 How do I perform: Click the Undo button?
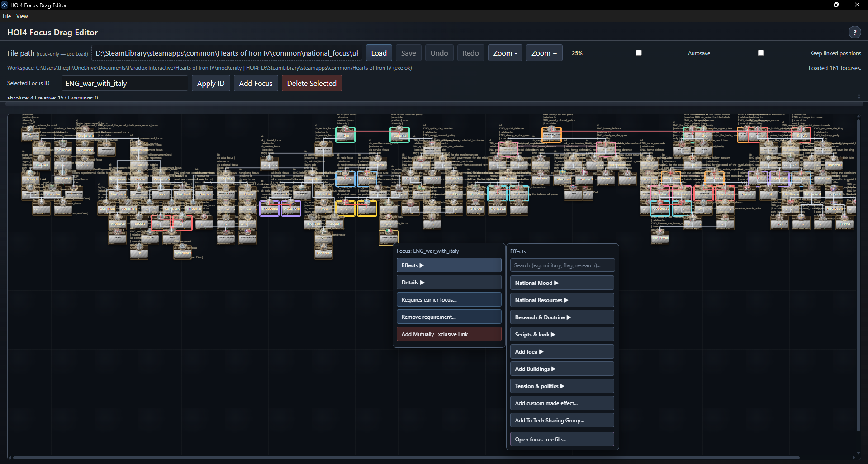point(439,53)
